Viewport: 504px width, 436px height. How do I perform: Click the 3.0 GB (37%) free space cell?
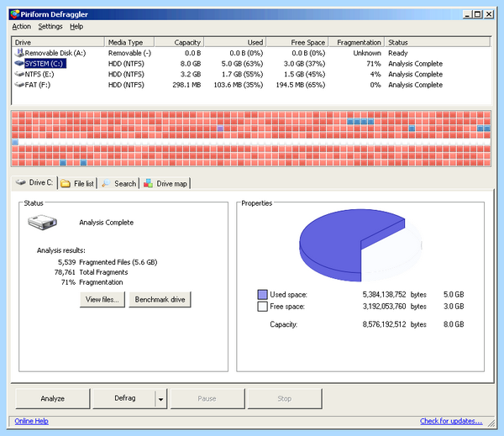(x=304, y=64)
